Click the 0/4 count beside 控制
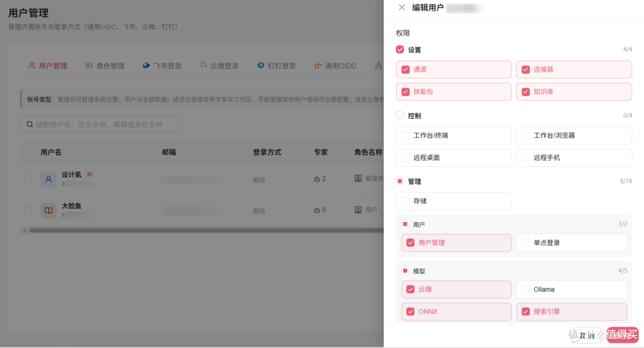 627,115
